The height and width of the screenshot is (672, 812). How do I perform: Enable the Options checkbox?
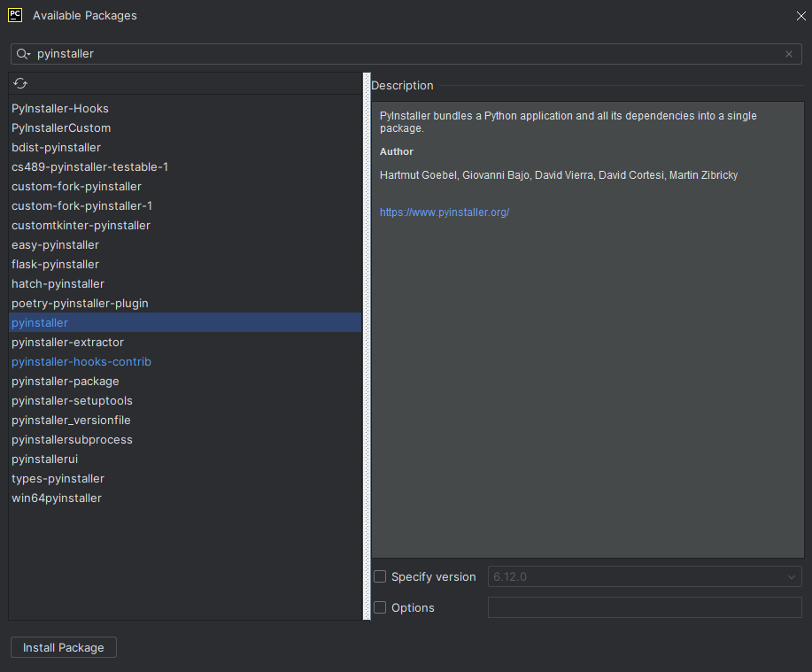click(380, 607)
